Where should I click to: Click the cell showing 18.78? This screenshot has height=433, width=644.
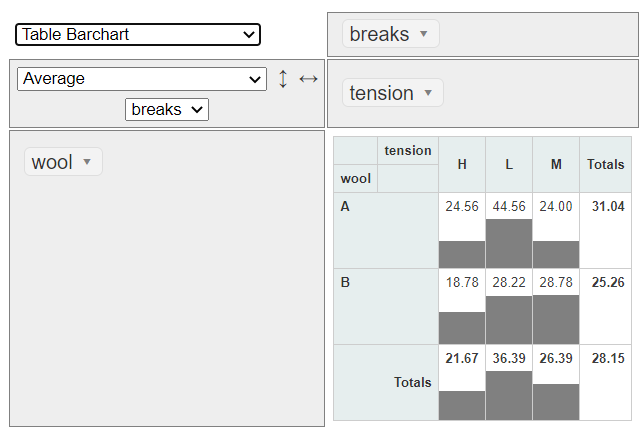(462, 283)
